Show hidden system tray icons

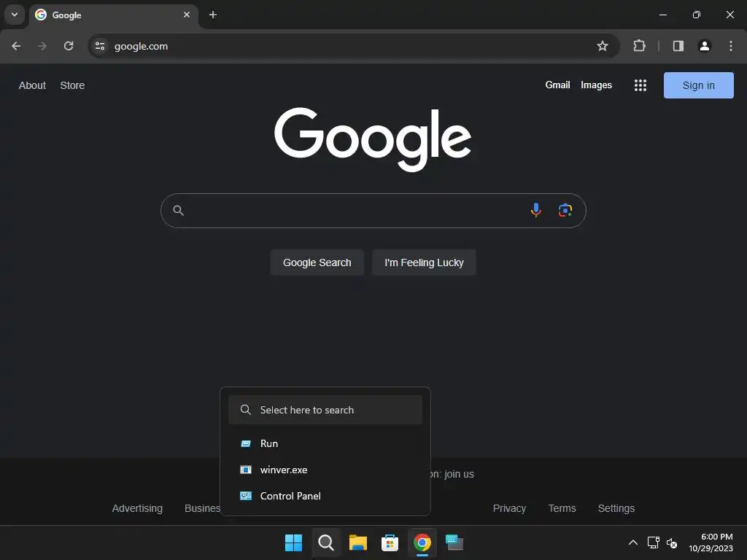point(633,542)
